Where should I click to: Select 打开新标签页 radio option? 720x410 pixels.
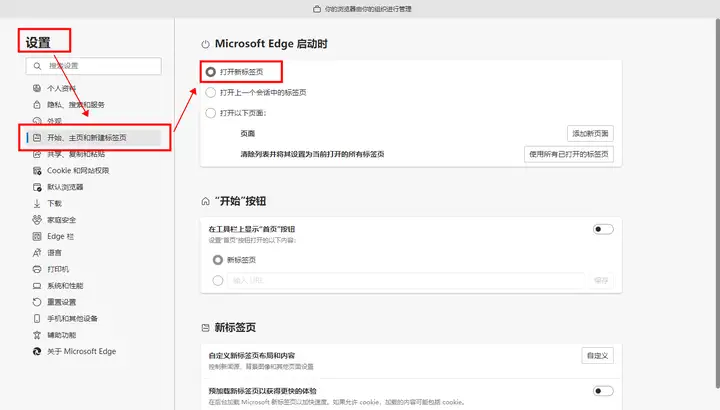tap(211, 72)
